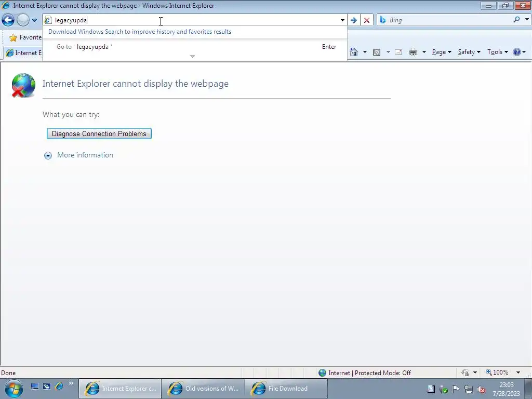The width and height of the screenshot is (532, 399).
Task: Expand the More information section arrow
Action: pyautogui.click(x=48, y=155)
